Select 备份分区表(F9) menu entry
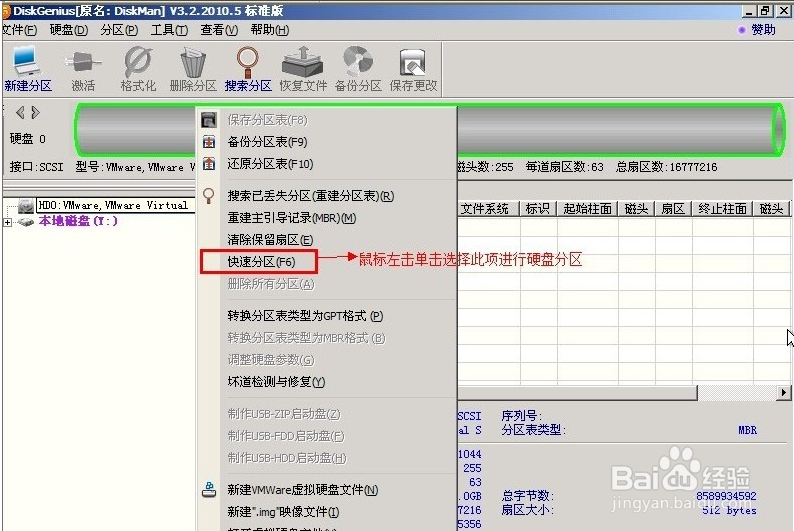Image resolution: width=794 pixels, height=531 pixels. pyautogui.click(x=267, y=142)
